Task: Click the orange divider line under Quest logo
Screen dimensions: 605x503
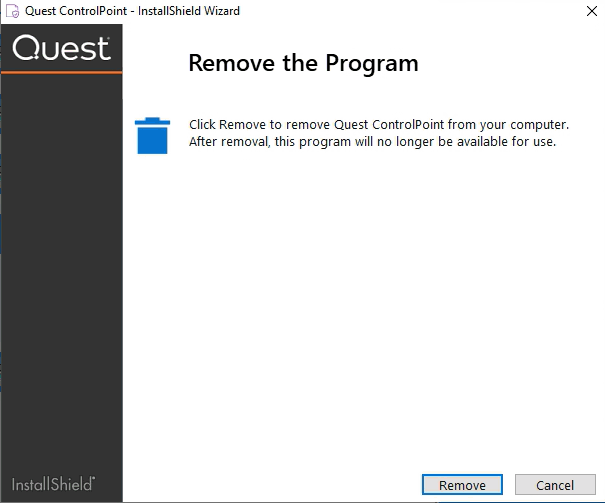Action: (x=62, y=73)
